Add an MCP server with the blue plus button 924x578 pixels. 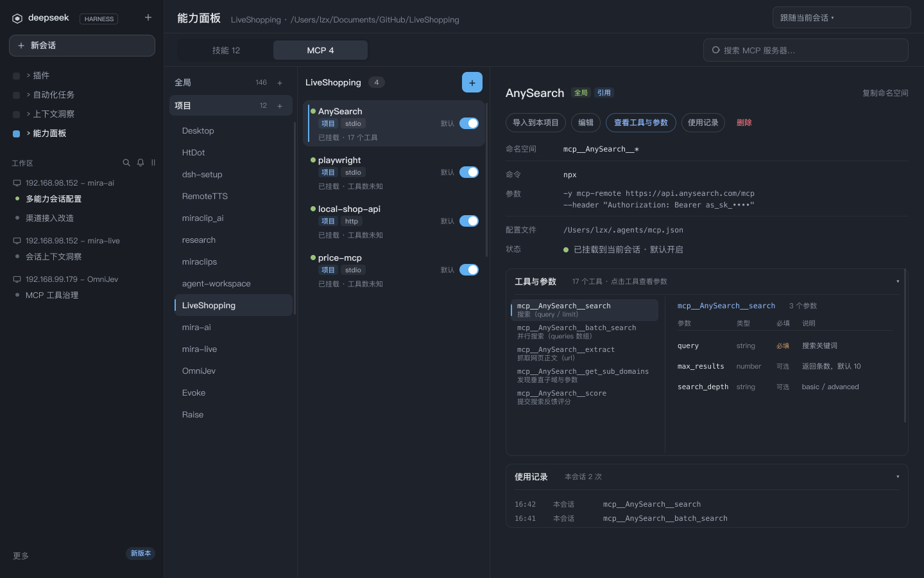pyautogui.click(x=472, y=82)
